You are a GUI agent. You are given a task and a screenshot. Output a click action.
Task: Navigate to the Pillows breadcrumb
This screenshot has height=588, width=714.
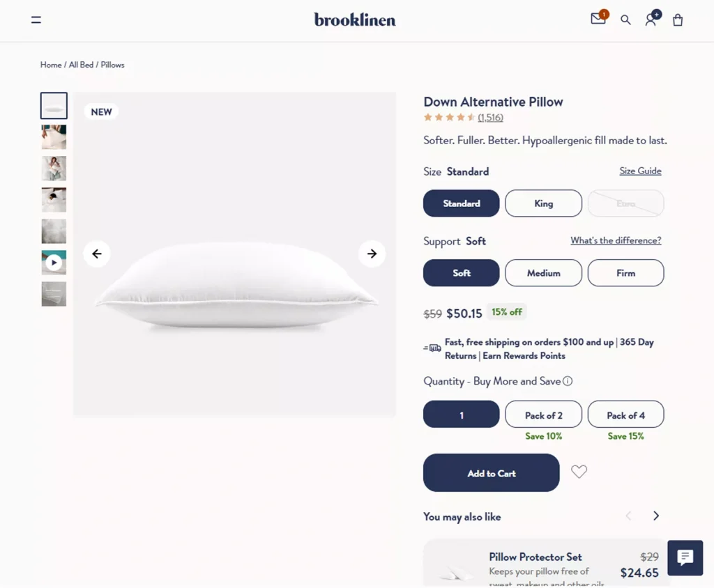[112, 64]
